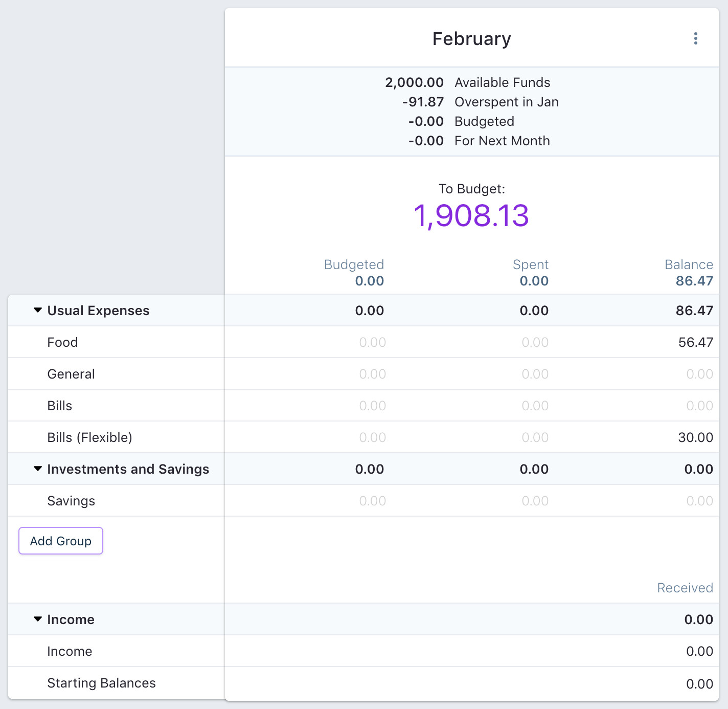Screen dimensions: 728x709
Task: Edit Savings budgeted amount field
Action: point(372,501)
